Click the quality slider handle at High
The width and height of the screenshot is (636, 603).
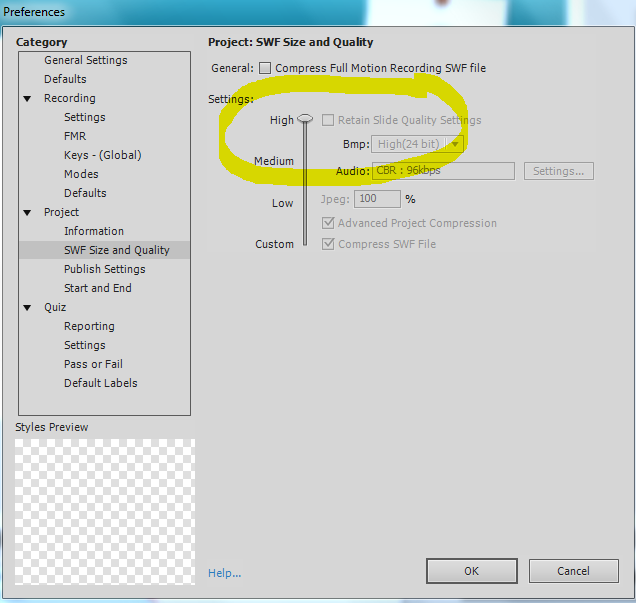pos(305,119)
